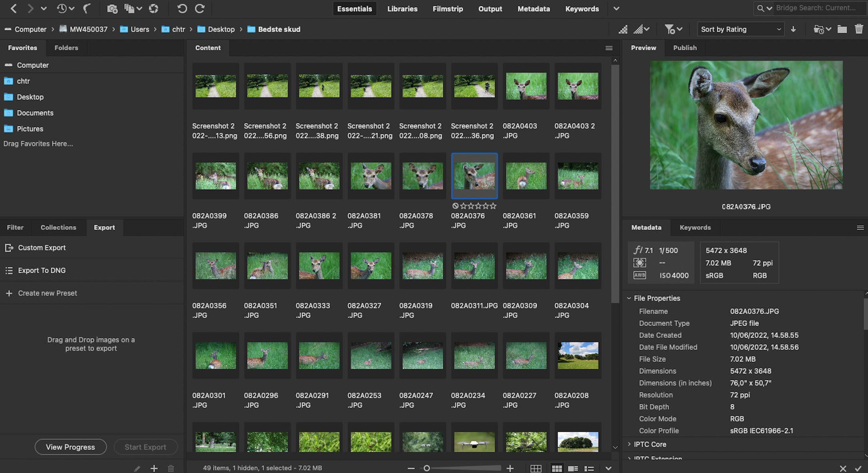Image resolution: width=868 pixels, height=473 pixels.
Task: Switch to the Metadata tab in panel
Action: point(646,227)
